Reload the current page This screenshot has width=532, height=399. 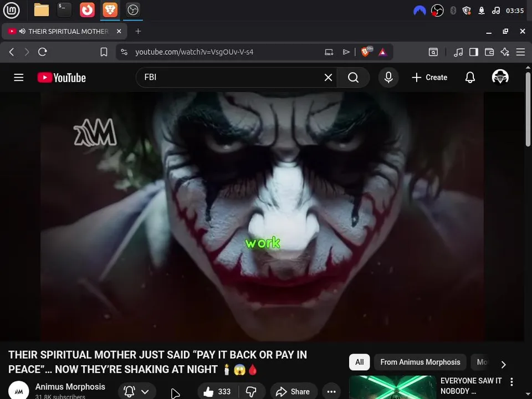(x=43, y=52)
